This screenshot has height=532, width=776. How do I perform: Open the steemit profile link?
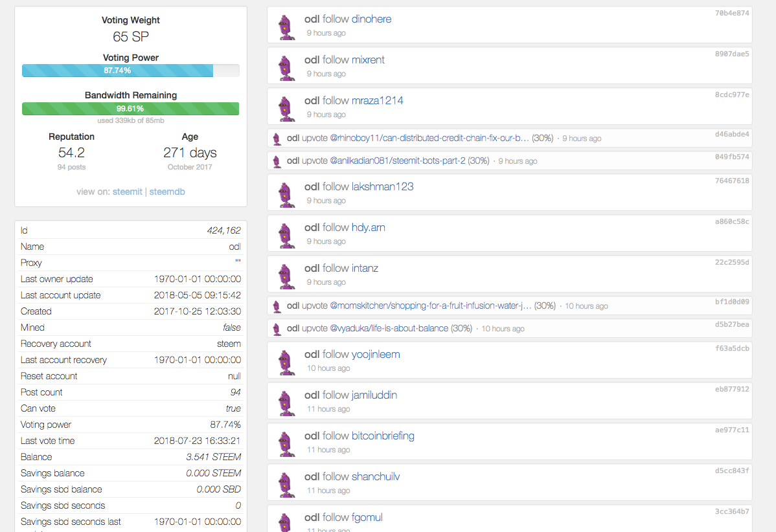(127, 192)
